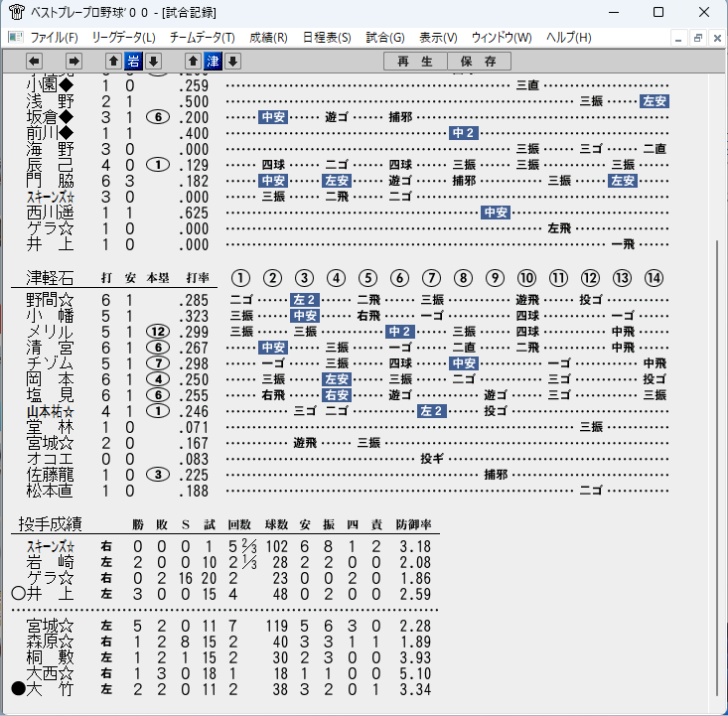This screenshot has width=728, height=716.
Task: Click 浅野's 左安 result
Action: tap(655, 101)
